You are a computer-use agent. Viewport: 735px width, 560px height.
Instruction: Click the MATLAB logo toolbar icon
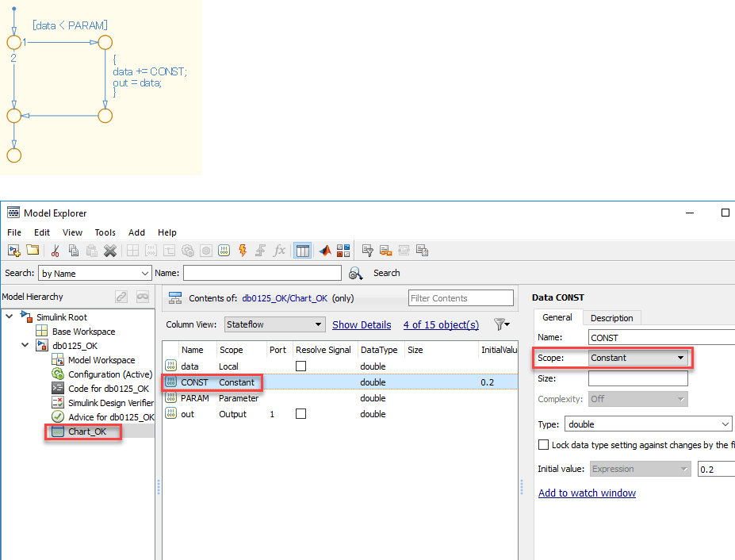pos(325,251)
